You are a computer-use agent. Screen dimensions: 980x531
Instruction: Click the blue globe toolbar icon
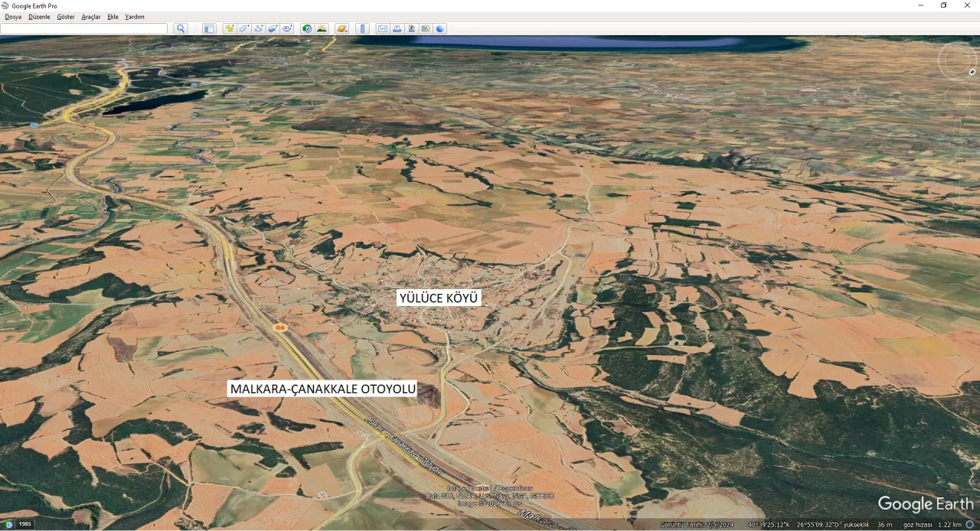(x=440, y=29)
